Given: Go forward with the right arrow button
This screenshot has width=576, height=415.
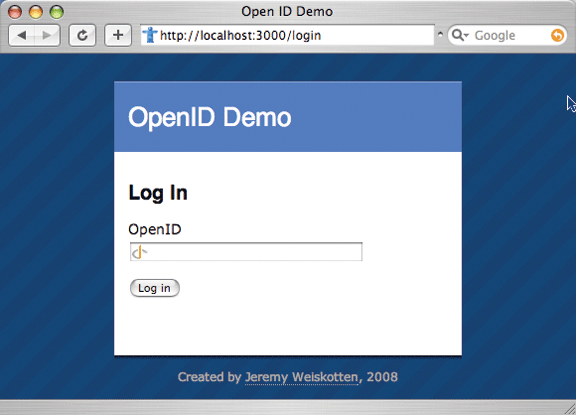Looking at the screenshot, I should point(47,35).
